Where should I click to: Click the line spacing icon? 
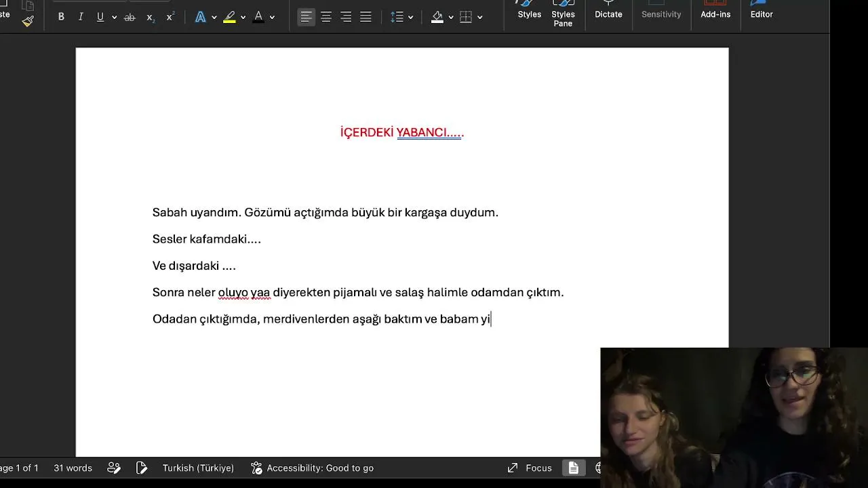tap(397, 17)
